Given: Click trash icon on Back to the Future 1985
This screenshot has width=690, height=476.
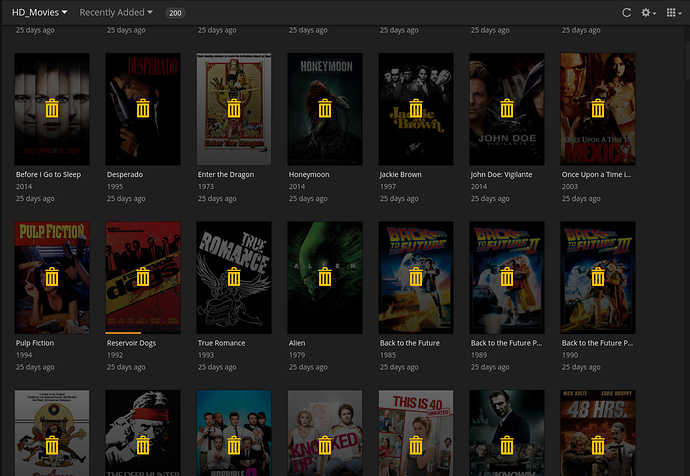Looking at the screenshot, I should click(416, 277).
